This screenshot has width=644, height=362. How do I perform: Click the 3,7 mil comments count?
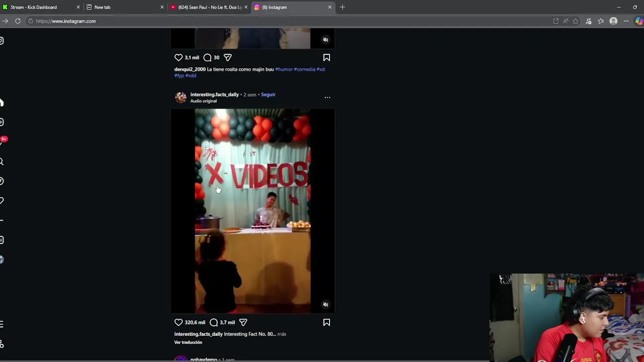pos(227,322)
